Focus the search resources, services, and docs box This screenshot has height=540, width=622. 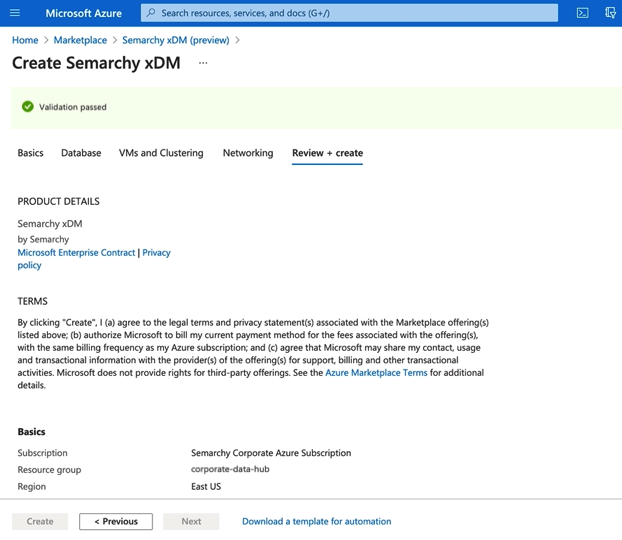[348, 13]
